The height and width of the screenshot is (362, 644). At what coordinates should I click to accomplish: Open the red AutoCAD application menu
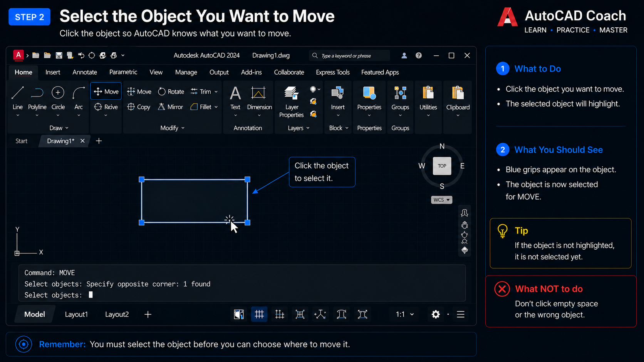(18, 55)
